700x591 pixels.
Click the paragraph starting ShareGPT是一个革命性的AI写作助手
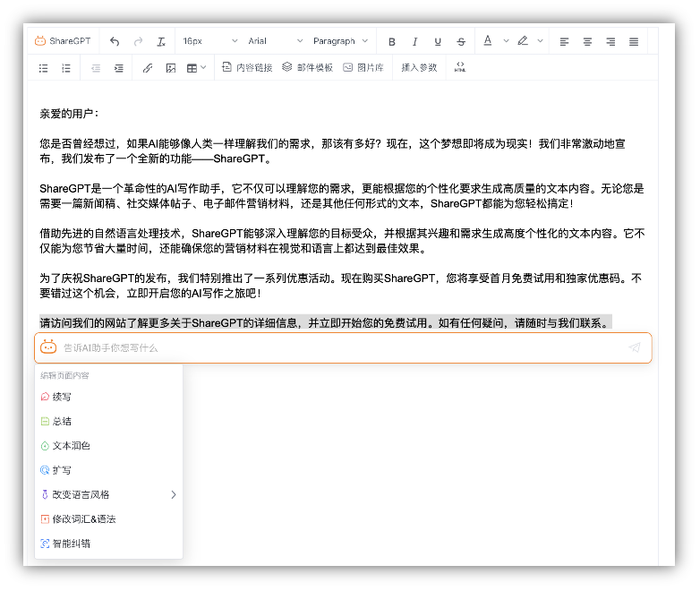pyautogui.click(x=342, y=196)
